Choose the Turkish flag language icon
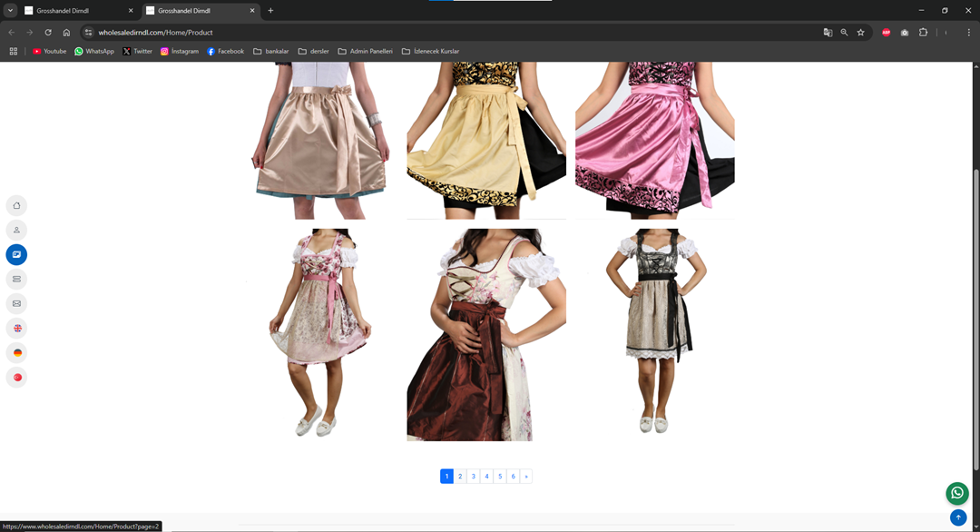The image size is (980, 532). click(x=16, y=377)
